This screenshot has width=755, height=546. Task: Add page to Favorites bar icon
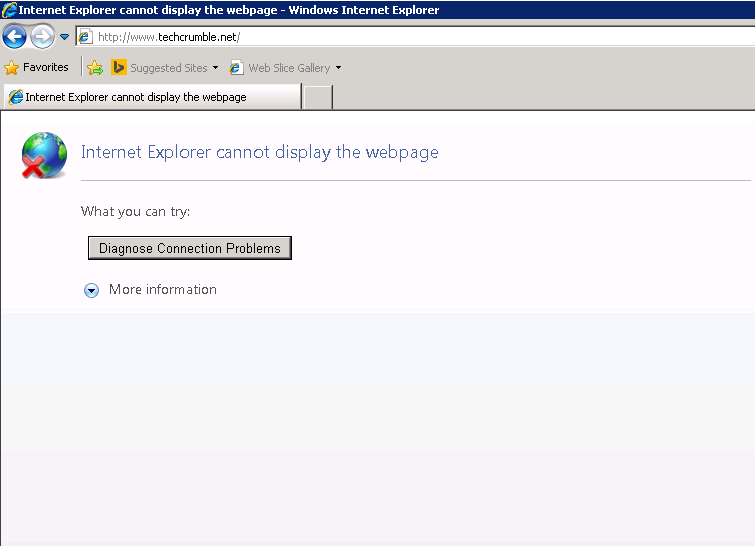click(95, 68)
